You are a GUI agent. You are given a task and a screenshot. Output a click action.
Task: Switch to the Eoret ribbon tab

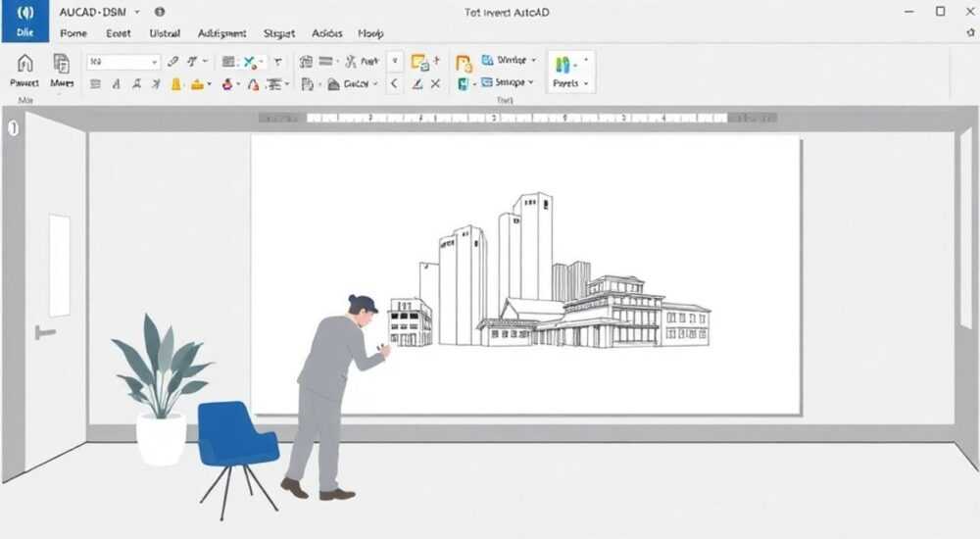point(119,33)
